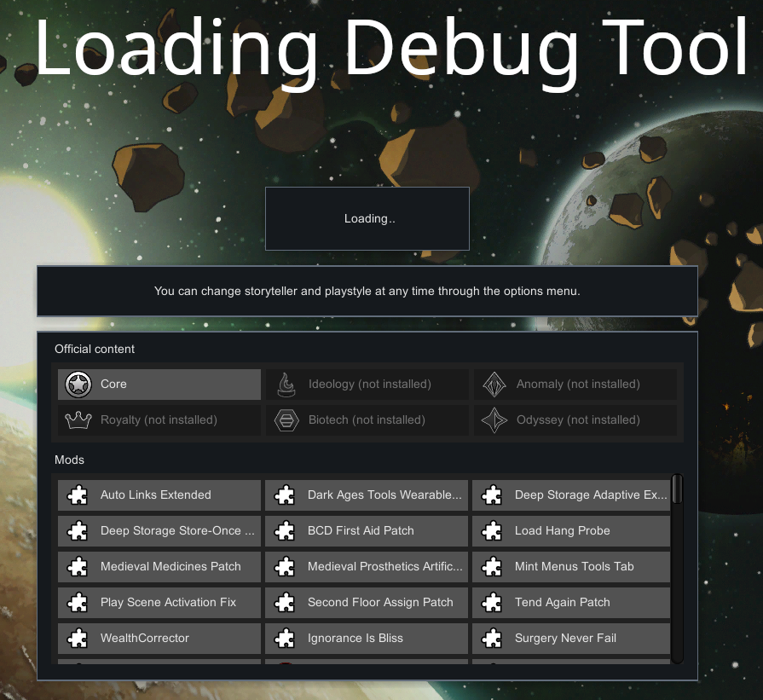
Task: Open Ignorance Is Bliss mod entry
Action: (367, 638)
